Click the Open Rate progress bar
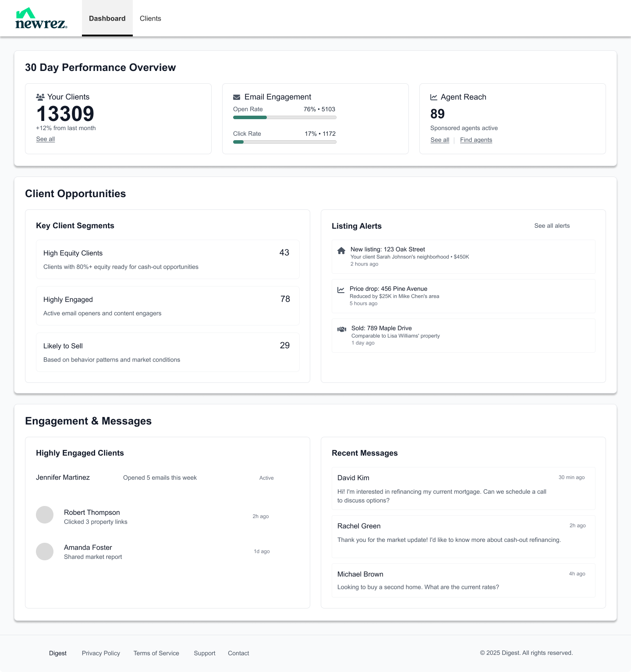This screenshot has height=672, width=631. tap(285, 117)
